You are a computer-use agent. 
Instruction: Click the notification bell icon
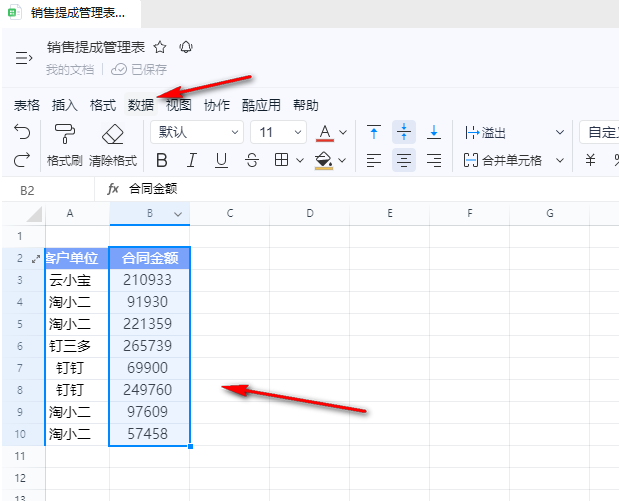point(186,47)
